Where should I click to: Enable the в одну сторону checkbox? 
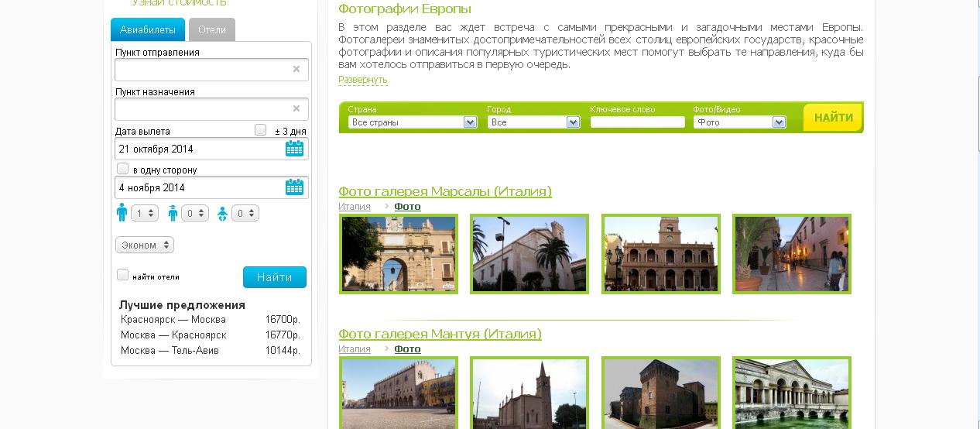(122, 169)
